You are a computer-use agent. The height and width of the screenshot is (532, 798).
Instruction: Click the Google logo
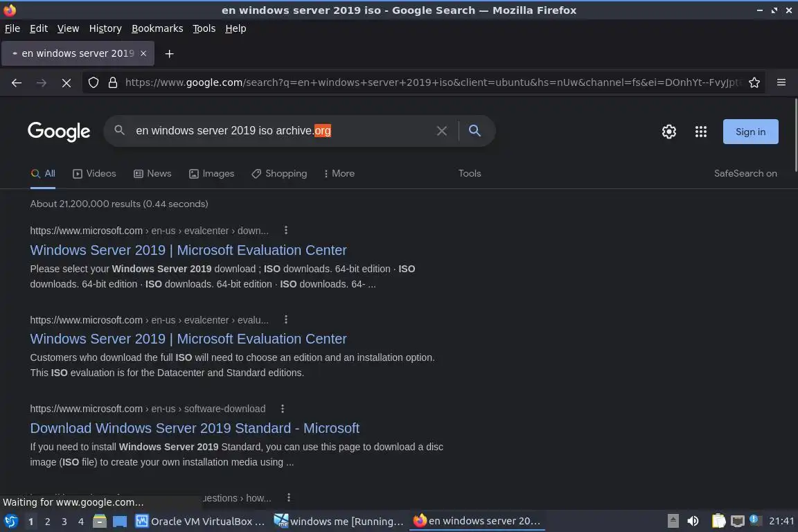59,132
